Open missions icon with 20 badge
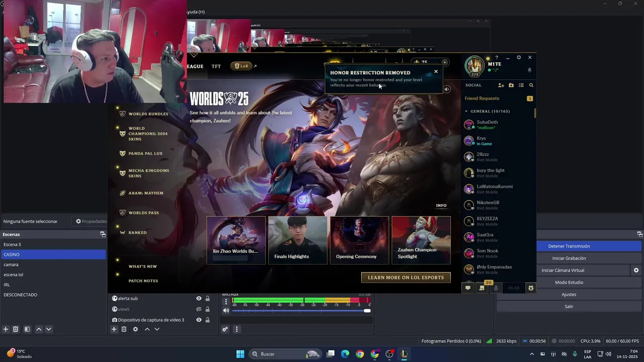The height and width of the screenshot is (362, 644). pos(482,288)
